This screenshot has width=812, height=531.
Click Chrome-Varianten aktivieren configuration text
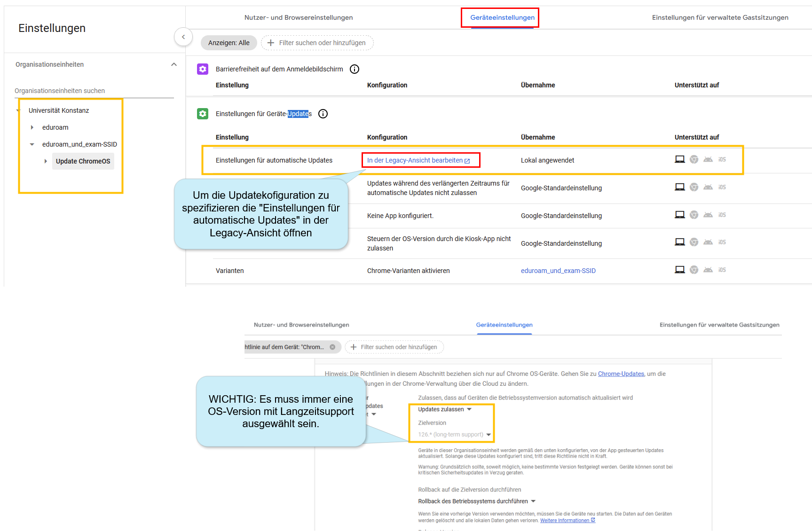click(x=409, y=271)
